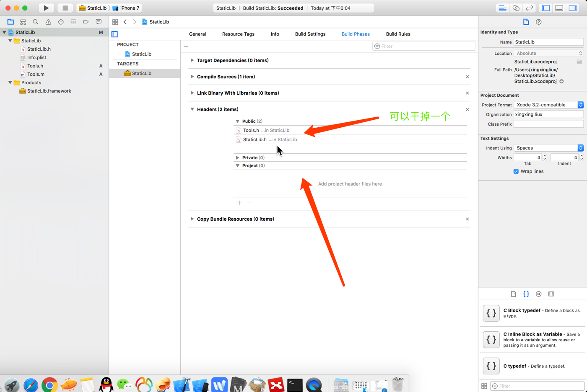Open the debug navigator icon
Screen dimensions: 587x392
(x=73, y=22)
